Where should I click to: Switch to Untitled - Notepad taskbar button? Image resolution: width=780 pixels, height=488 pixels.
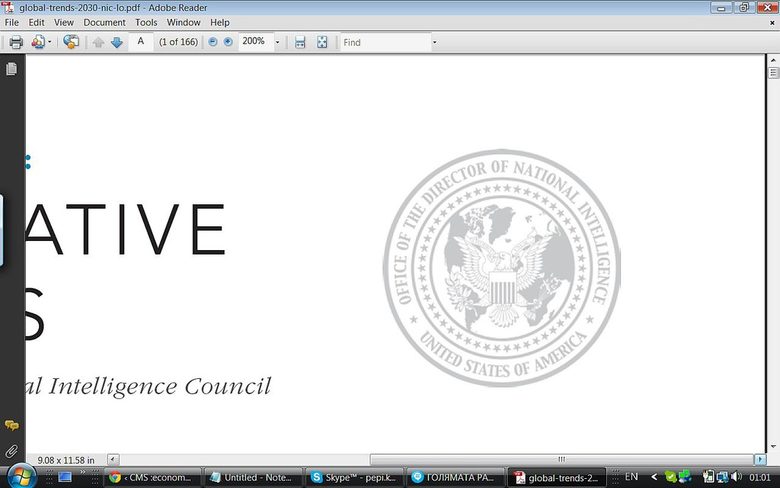[x=253, y=478]
